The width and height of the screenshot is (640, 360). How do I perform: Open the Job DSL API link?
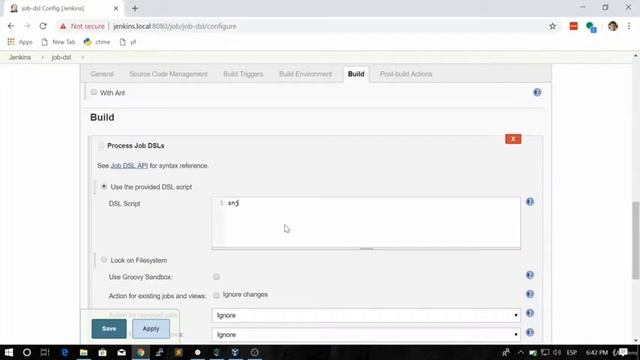pyautogui.click(x=129, y=166)
